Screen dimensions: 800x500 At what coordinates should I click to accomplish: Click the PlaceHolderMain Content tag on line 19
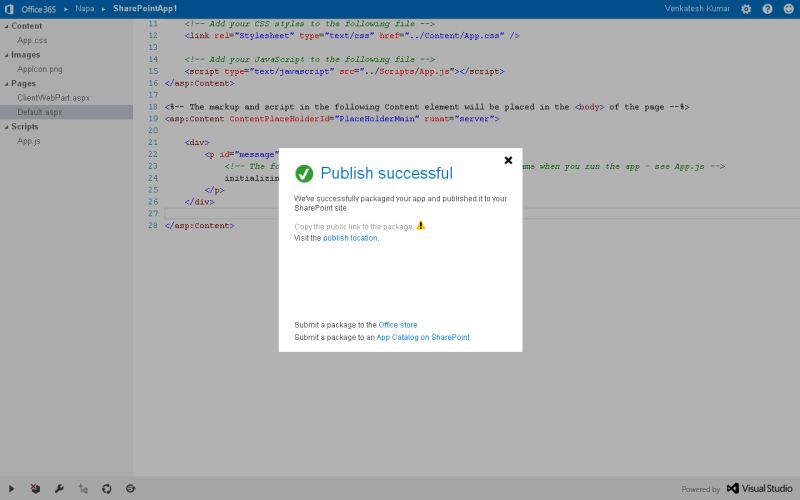click(x=332, y=119)
